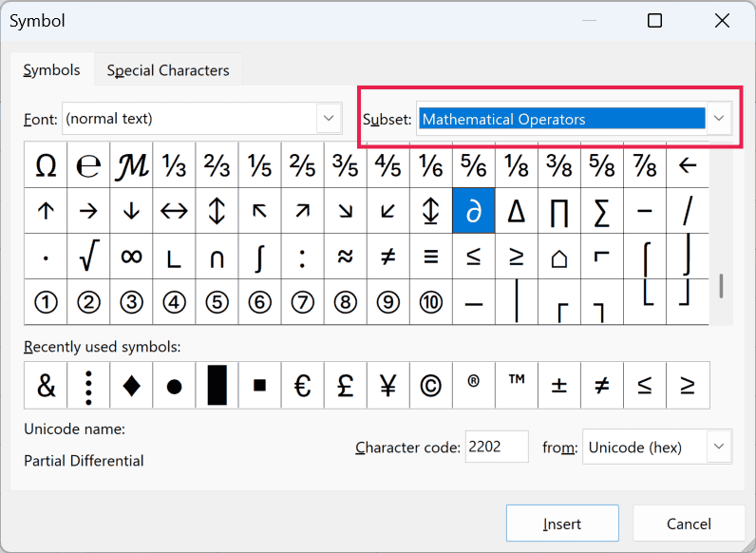
Task: Click the Mathematical Operators subset field
Action: click(561, 118)
